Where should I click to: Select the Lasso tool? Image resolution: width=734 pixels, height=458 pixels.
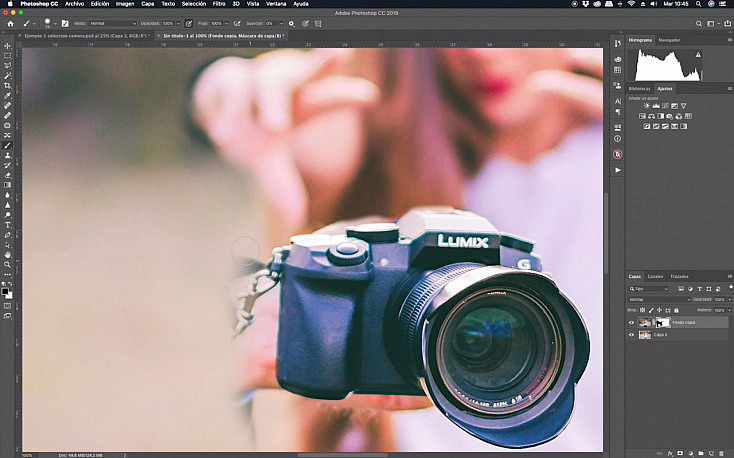coord(7,66)
